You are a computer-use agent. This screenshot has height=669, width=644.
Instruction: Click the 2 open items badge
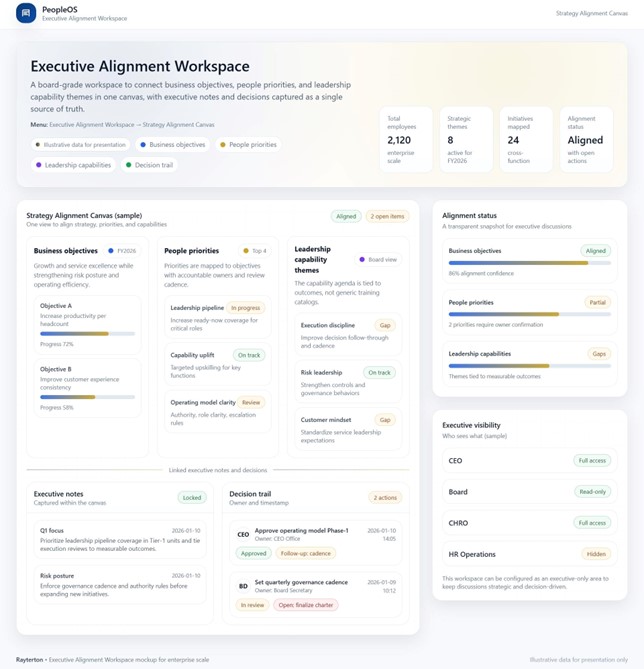(387, 216)
